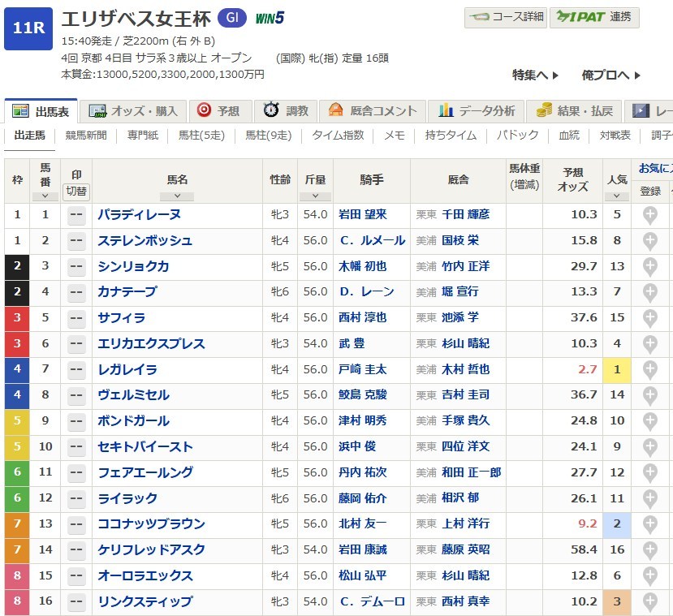Open the オッズ・購入 tab icon

click(x=99, y=111)
